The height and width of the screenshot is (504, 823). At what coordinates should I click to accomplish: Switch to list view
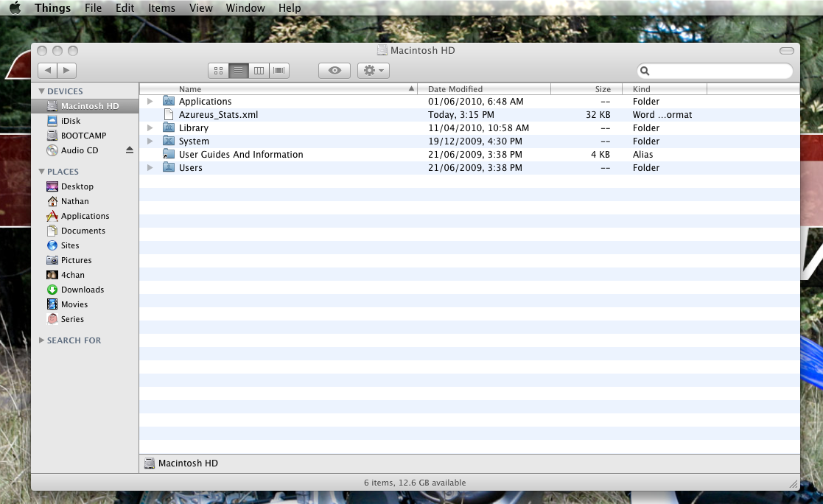coord(238,70)
